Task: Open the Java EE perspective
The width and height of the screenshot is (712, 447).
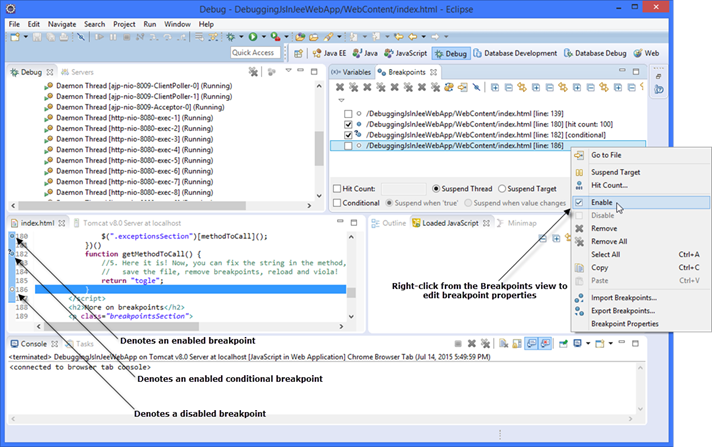Action: click(x=330, y=53)
